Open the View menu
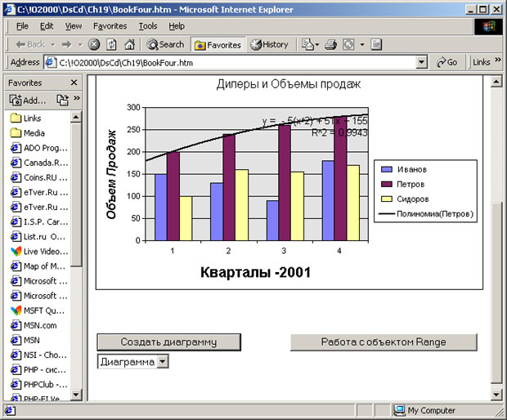The width and height of the screenshot is (507, 420). pos(74,26)
